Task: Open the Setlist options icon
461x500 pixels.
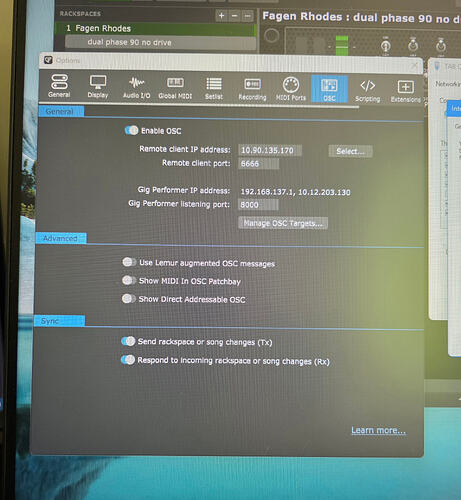Action: (214, 88)
